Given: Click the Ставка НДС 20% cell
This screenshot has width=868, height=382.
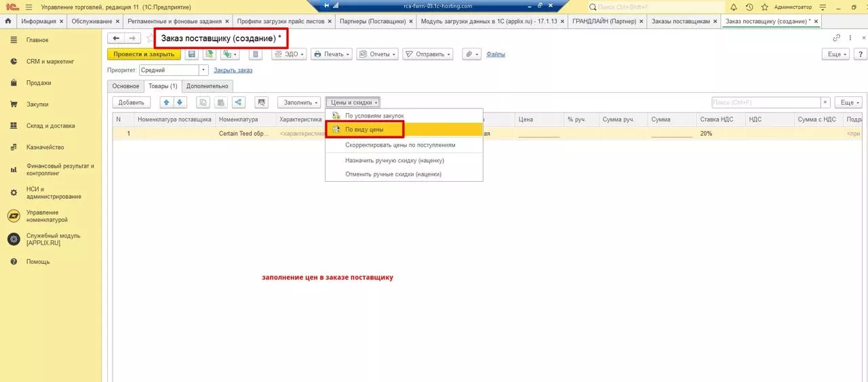Looking at the screenshot, I should pyautogui.click(x=720, y=134).
